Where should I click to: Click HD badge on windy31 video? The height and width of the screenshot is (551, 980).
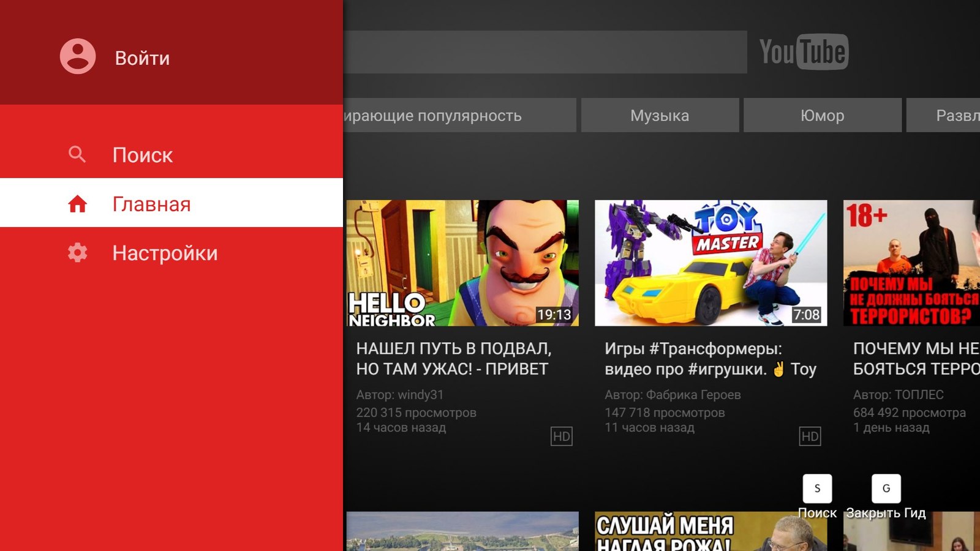pos(561,437)
